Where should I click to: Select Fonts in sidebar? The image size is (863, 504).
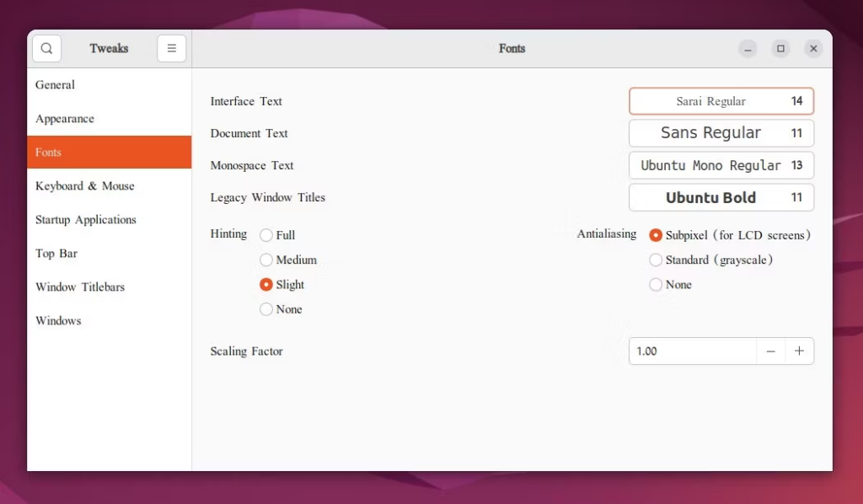tap(109, 152)
